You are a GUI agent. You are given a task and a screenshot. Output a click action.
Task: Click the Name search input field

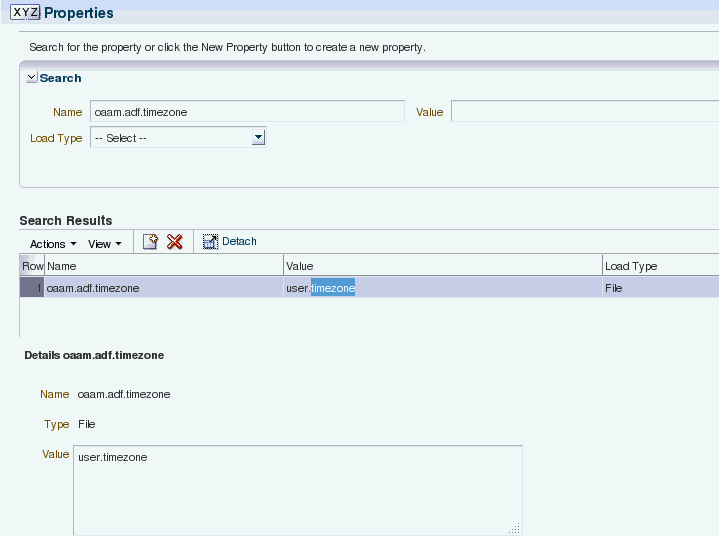pos(247,111)
